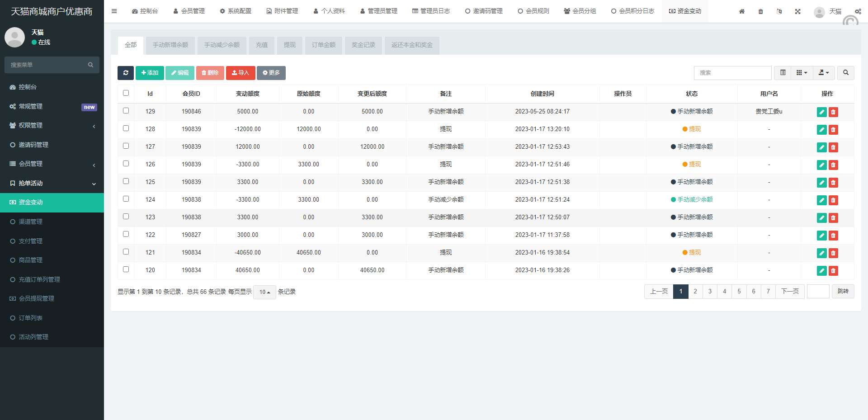Expand the 权限管理 sidebar menu
The height and width of the screenshot is (420, 868).
pos(52,126)
